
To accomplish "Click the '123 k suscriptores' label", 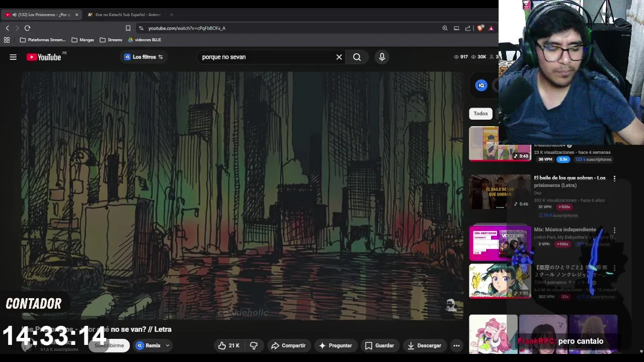I will pyautogui.click(x=593, y=159).
